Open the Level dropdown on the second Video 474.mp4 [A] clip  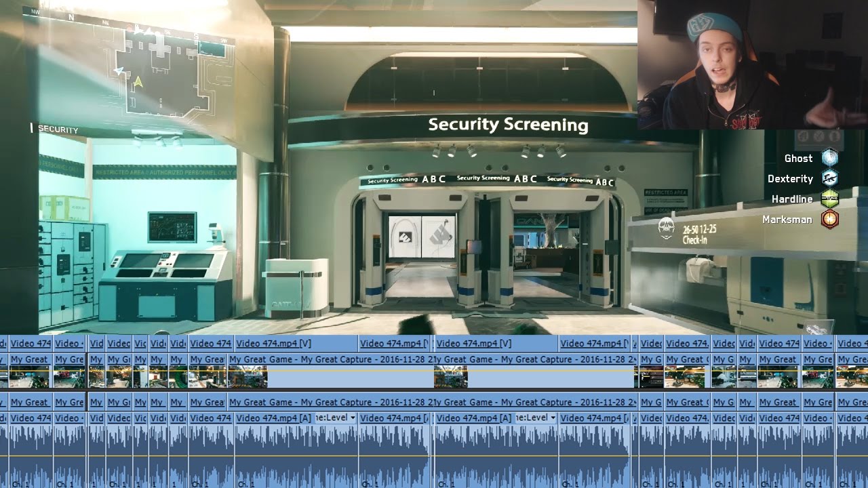(x=536, y=418)
